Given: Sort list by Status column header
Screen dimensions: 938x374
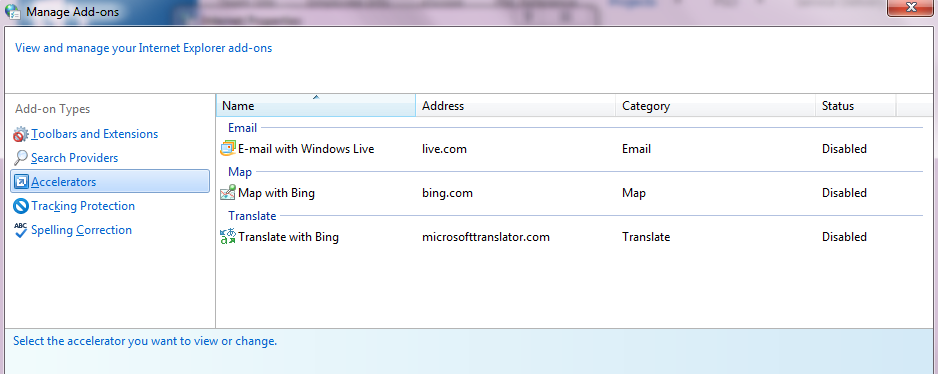Looking at the screenshot, I should 855,106.
